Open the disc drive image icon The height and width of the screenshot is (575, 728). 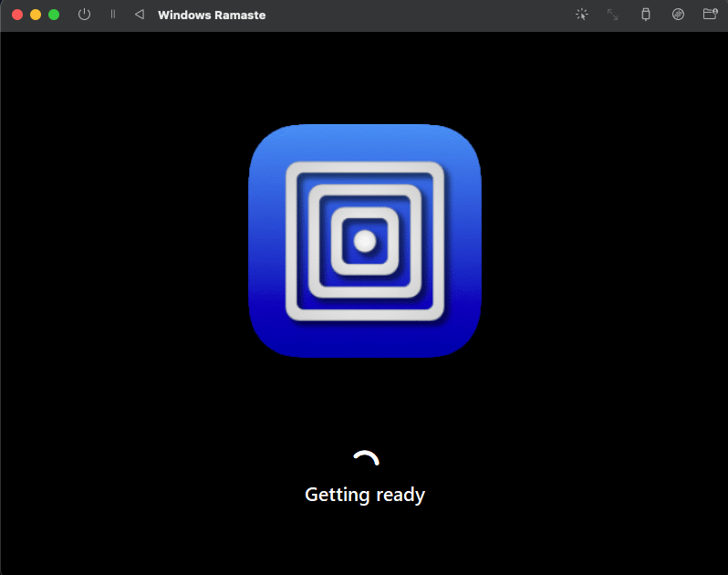pos(678,15)
